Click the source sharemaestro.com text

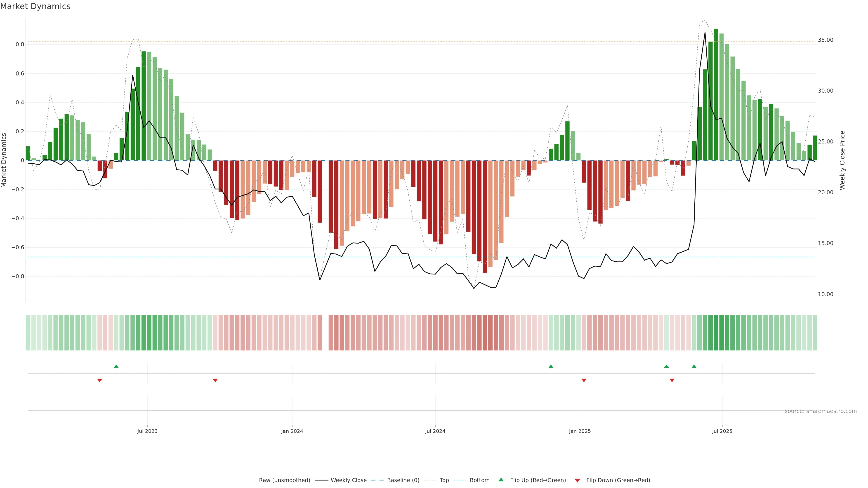pos(821,411)
